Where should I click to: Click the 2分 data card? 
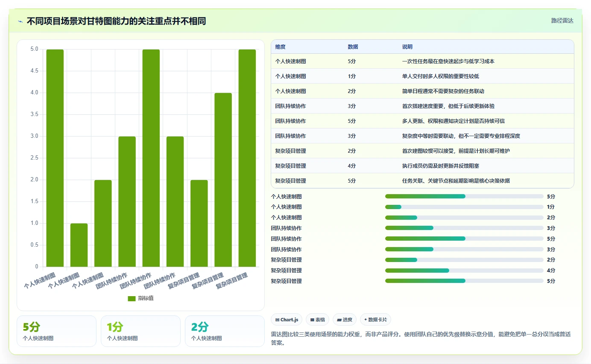(x=225, y=331)
